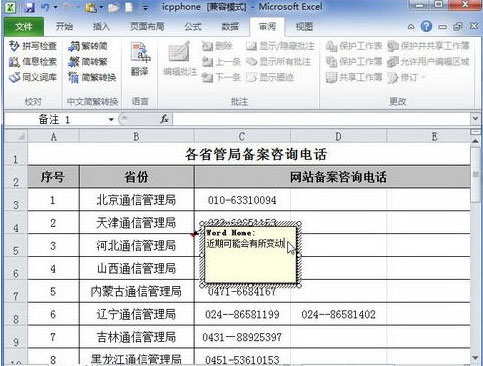The height and width of the screenshot is (366, 483).
Task: Click cell containing 010-63310094
Action: (242, 200)
